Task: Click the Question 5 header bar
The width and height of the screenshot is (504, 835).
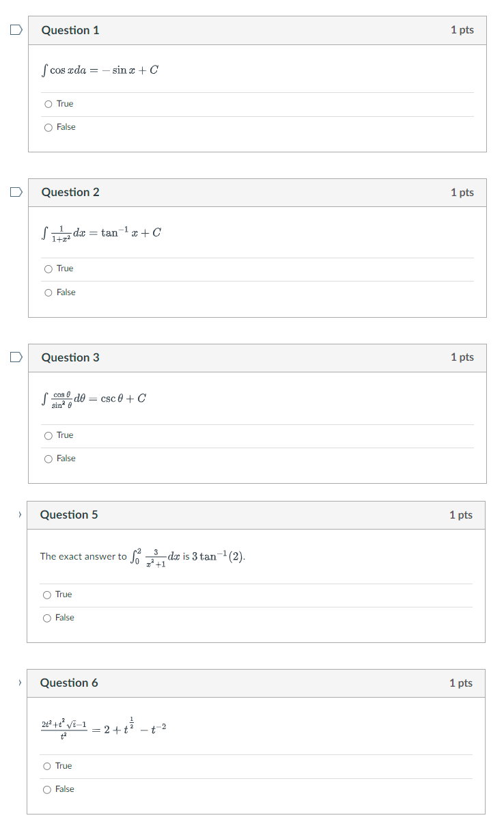Action: pos(257,515)
